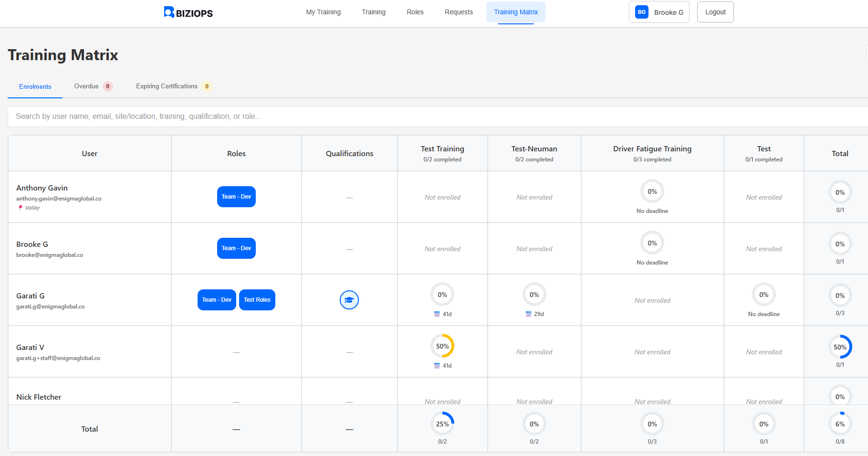Screen dimensions: 868x456
Task: Click Anthony Gavin's Team - Dev role badge
Action: pos(236,197)
